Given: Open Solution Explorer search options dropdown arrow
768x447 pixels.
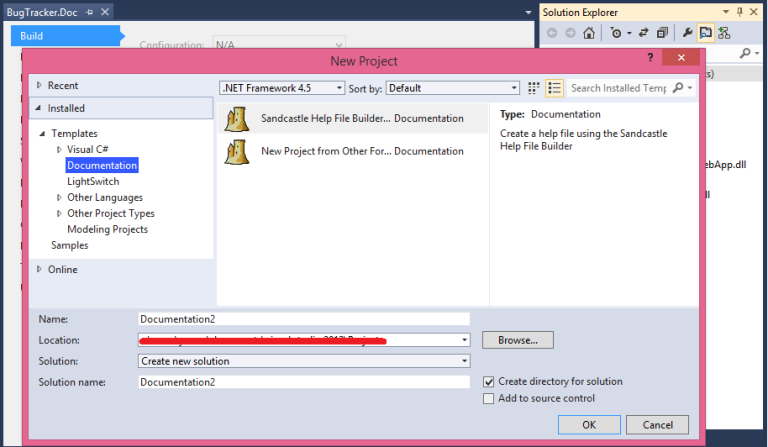Looking at the screenshot, I should tap(757, 52).
